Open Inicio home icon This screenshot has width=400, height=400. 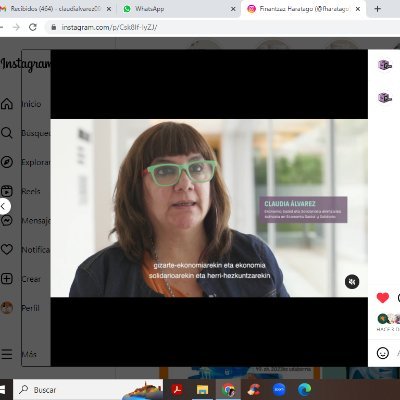(7, 104)
